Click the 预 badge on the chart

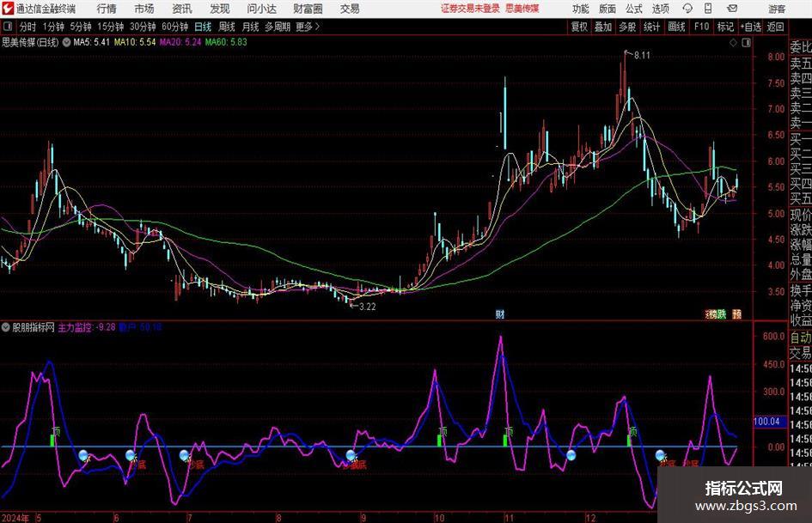pyautogui.click(x=737, y=313)
